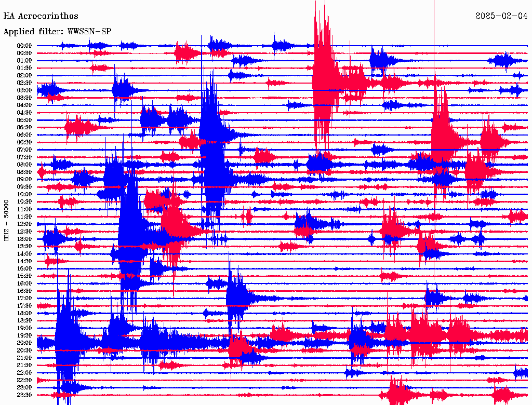
Task: Click the '17:00' time label
Action: (24, 299)
